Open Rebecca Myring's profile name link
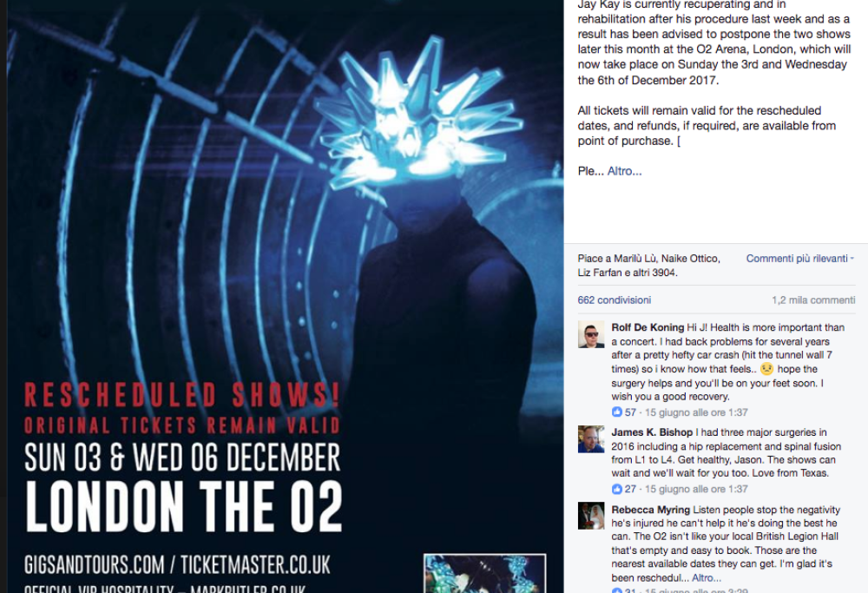Viewport: 868px width, 593px height. [650, 510]
